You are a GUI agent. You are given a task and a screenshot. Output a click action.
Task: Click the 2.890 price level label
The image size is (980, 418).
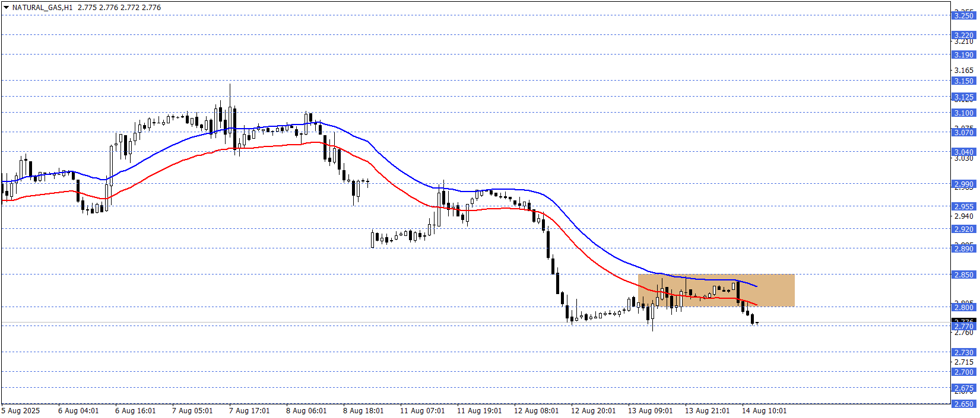963,248
